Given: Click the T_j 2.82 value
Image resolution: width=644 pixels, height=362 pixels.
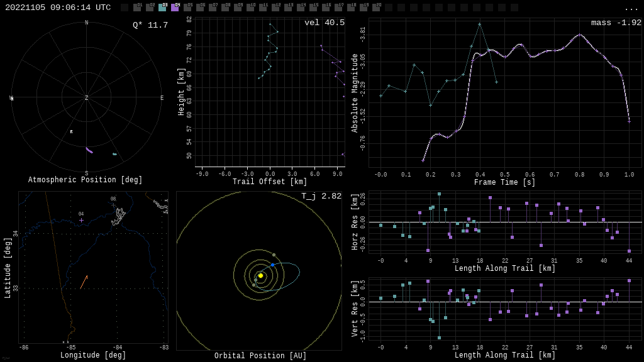Looking at the screenshot, I should click(x=321, y=196).
